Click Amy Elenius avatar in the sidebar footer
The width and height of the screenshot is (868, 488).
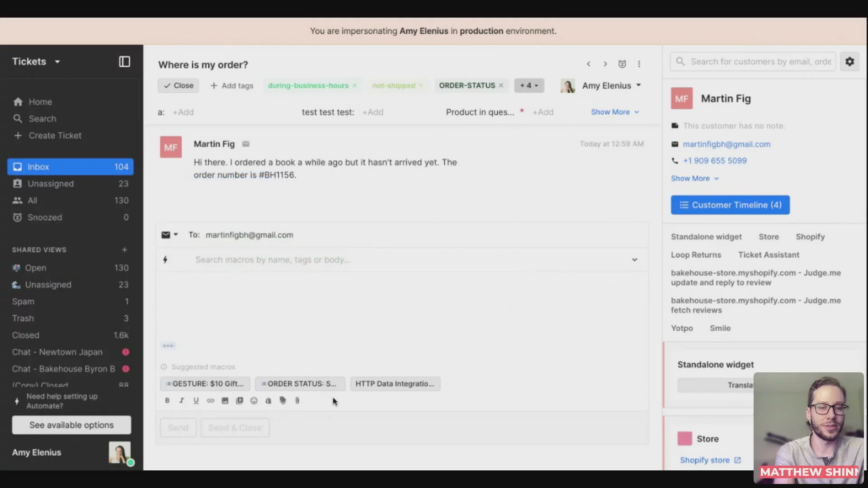120,453
